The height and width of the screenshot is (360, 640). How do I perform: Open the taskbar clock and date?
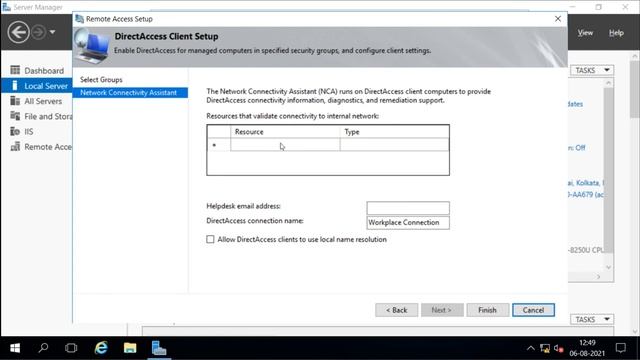587,348
